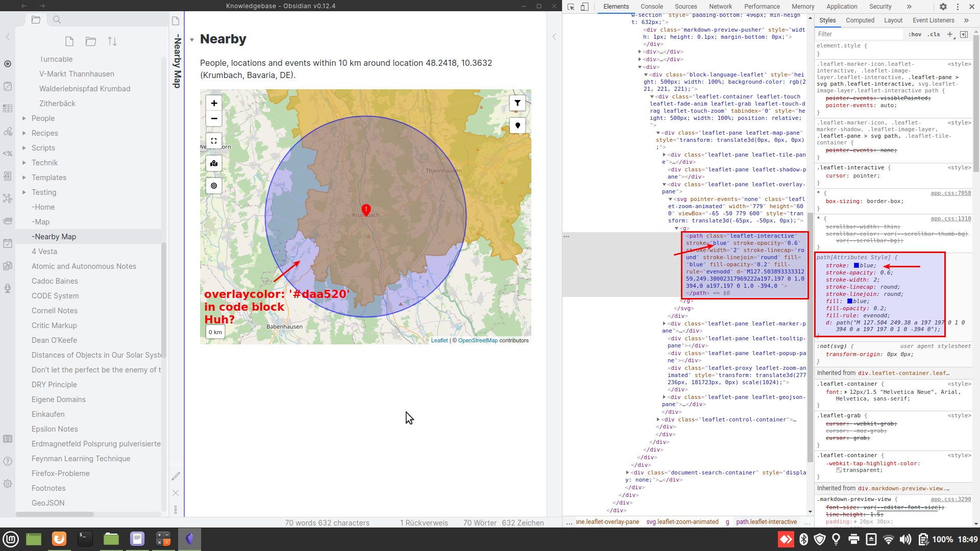980x551 pixels.
Task: Open the map filter funnel icon
Action: coord(518,103)
